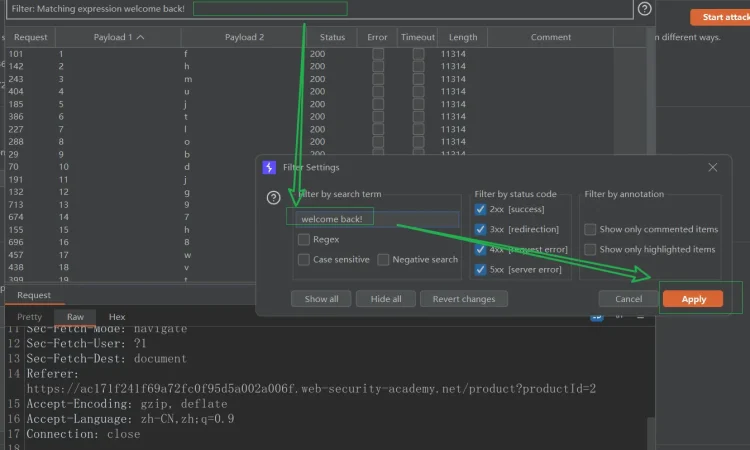Enable the Regex checkbox

[x=304, y=240]
